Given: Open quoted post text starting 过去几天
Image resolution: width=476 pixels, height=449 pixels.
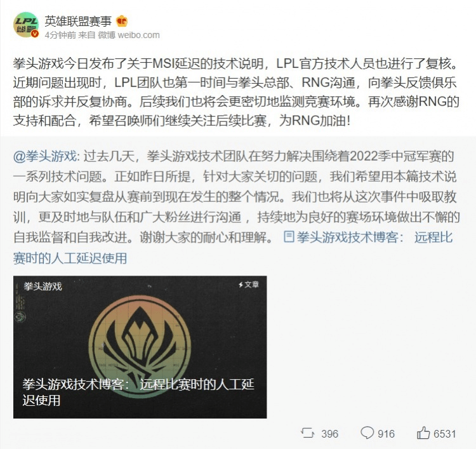Looking at the screenshot, I should [x=237, y=197].
